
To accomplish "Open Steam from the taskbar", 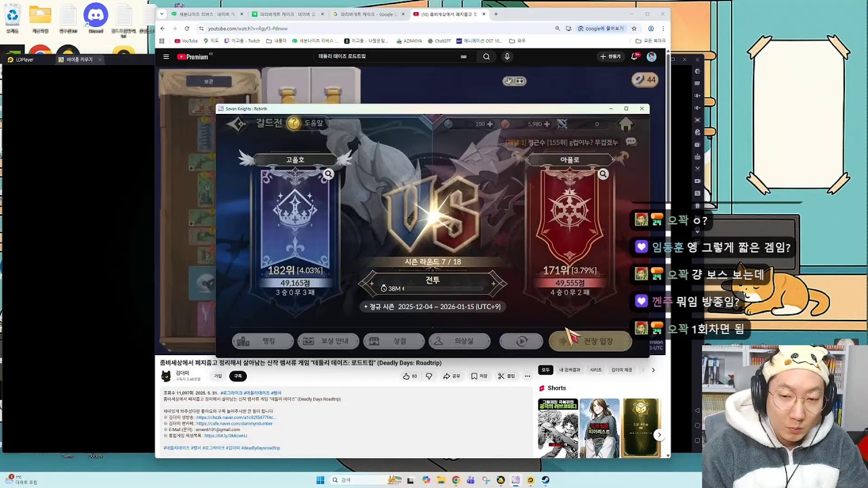I will (x=545, y=480).
